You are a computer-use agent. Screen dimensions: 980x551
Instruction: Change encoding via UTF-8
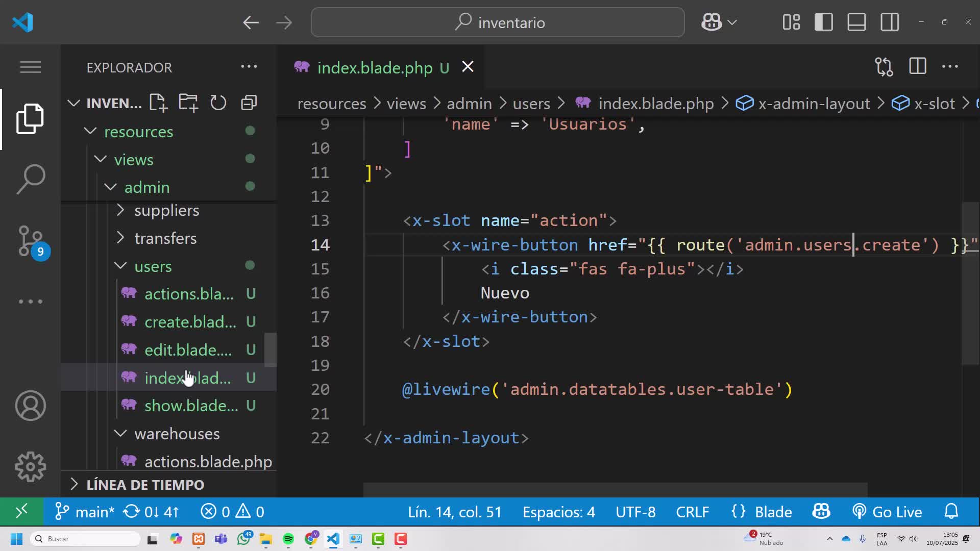pyautogui.click(x=635, y=512)
